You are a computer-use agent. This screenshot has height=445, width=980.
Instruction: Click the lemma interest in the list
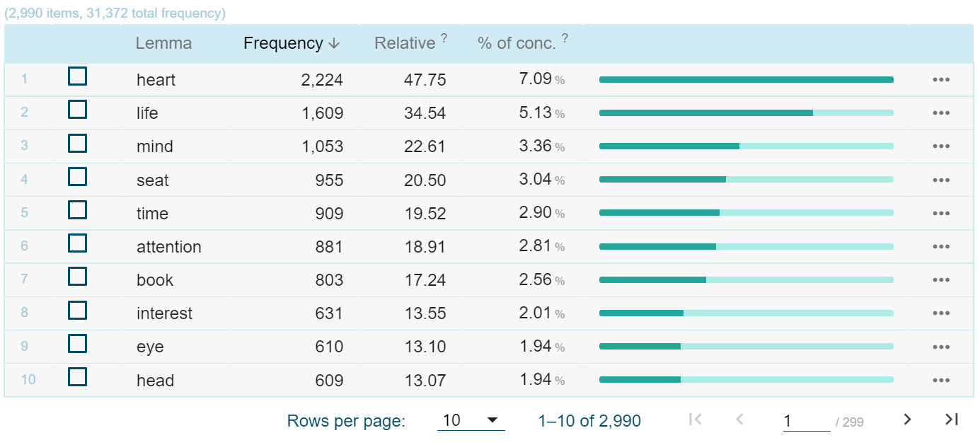tap(164, 313)
